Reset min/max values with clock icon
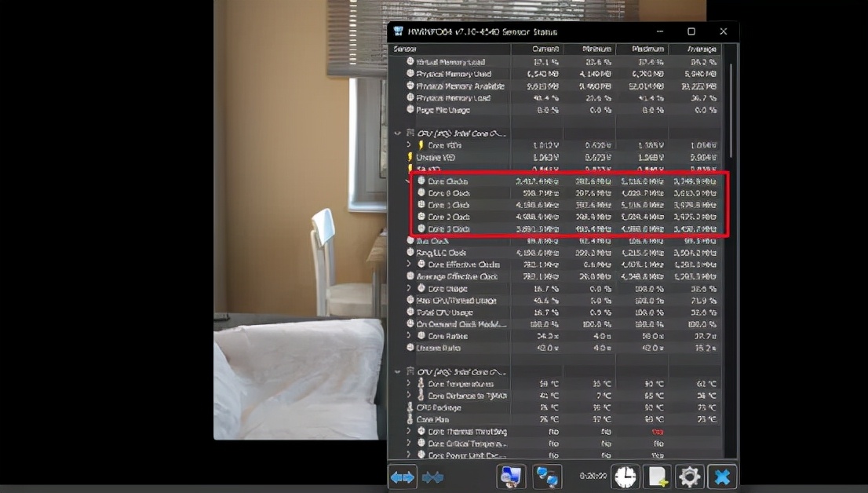 click(x=625, y=477)
